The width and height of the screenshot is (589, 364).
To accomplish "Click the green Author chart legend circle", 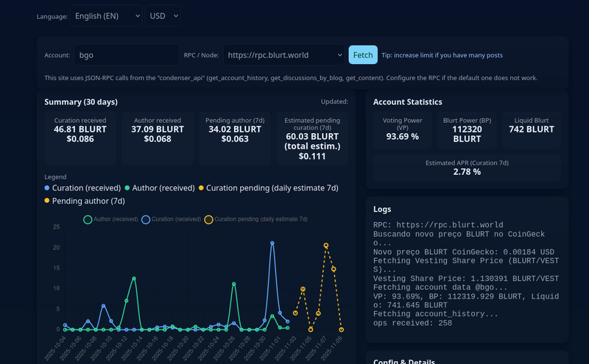I will point(88,219).
